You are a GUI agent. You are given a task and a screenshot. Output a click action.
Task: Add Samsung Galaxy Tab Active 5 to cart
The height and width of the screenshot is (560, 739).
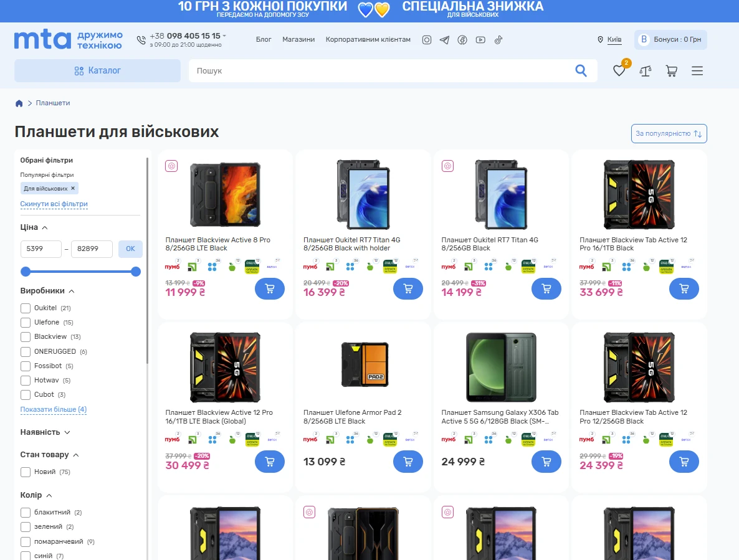pyautogui.click(x=546, y=462)
